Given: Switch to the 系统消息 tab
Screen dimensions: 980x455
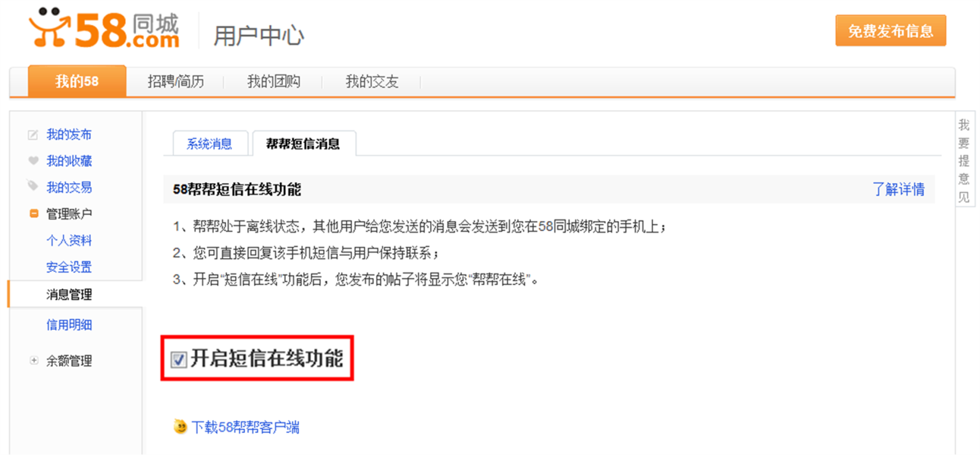Looking at the screenshot, I should [x=210, y=144].
